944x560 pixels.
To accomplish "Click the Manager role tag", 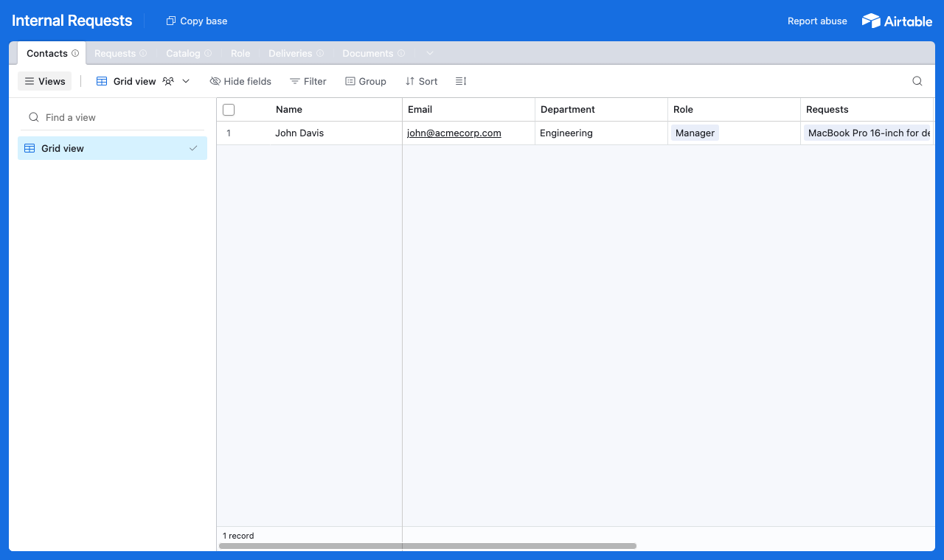I will 695,133.
